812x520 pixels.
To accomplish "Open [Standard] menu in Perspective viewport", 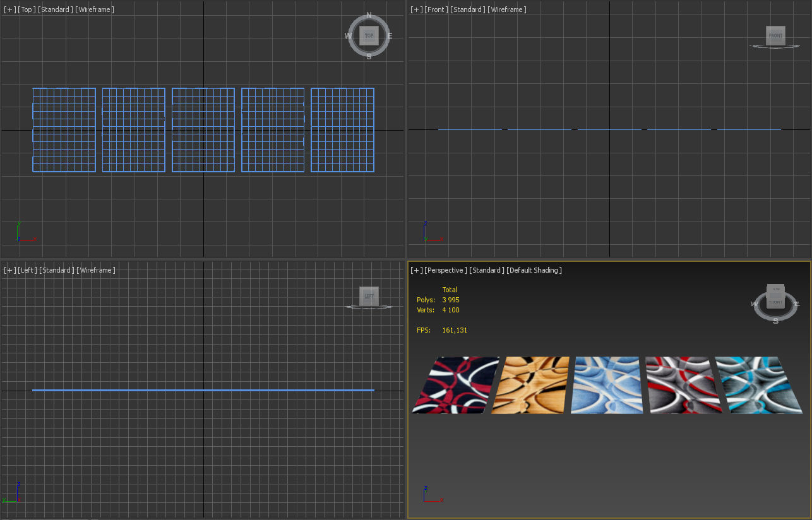I will click(x=487, y=270).
